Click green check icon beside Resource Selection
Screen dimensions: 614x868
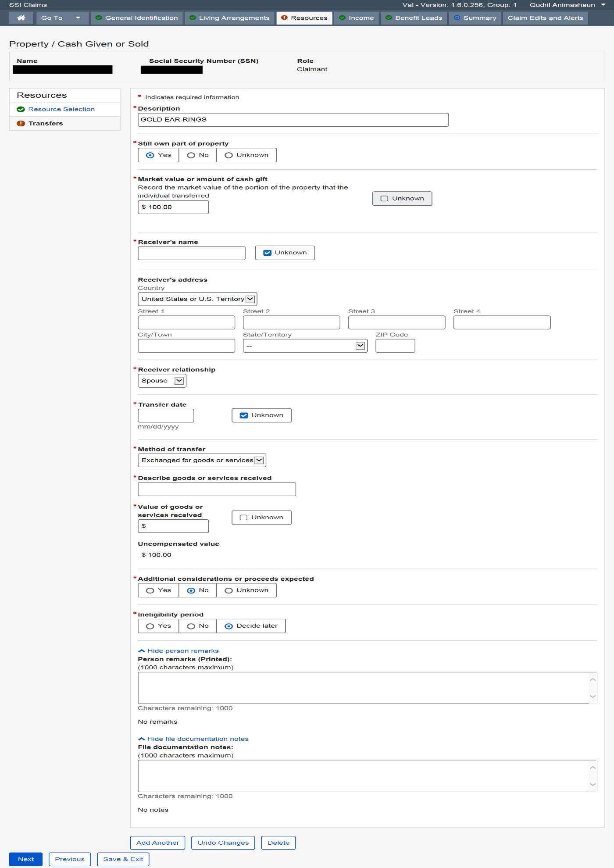pyautogui.click(x=21, y=109)
